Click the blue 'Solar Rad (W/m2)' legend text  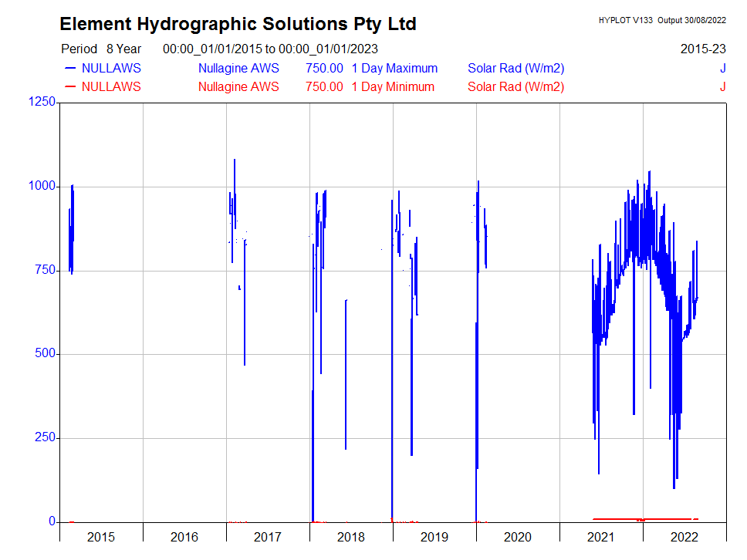[515, 68]
